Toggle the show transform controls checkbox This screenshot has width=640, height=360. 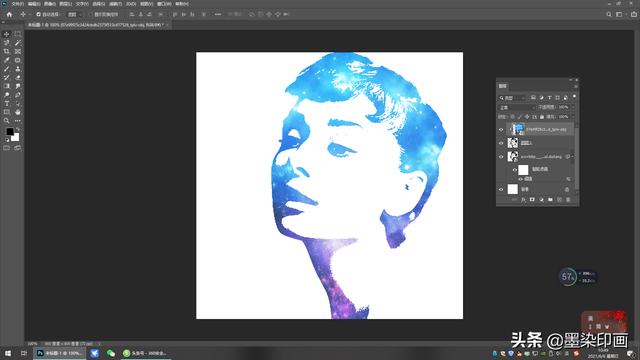91,14
